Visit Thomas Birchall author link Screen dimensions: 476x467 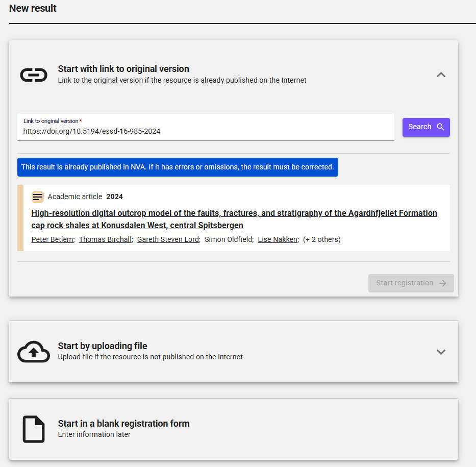(x=105, y=239)
